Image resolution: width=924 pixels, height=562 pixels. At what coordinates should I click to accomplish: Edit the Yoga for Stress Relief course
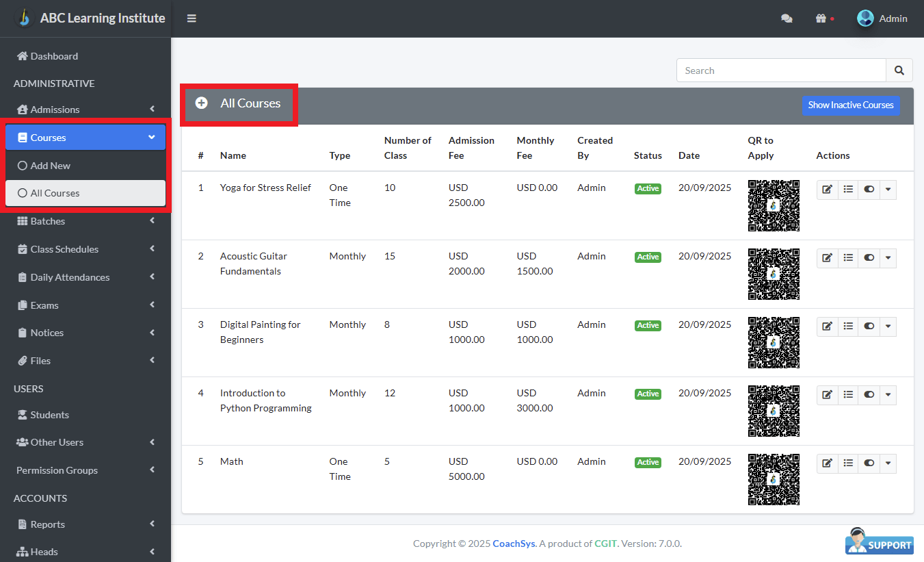[828, 190]
